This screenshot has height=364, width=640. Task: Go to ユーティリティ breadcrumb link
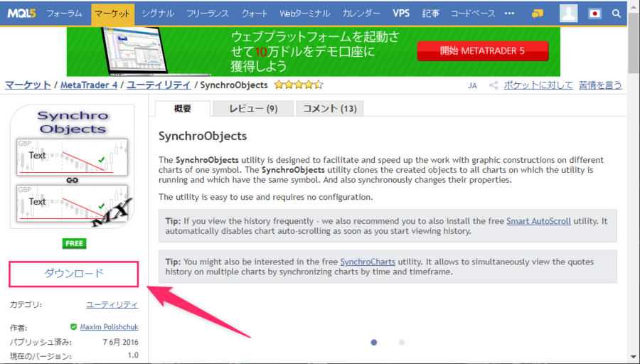coord(159,85)
